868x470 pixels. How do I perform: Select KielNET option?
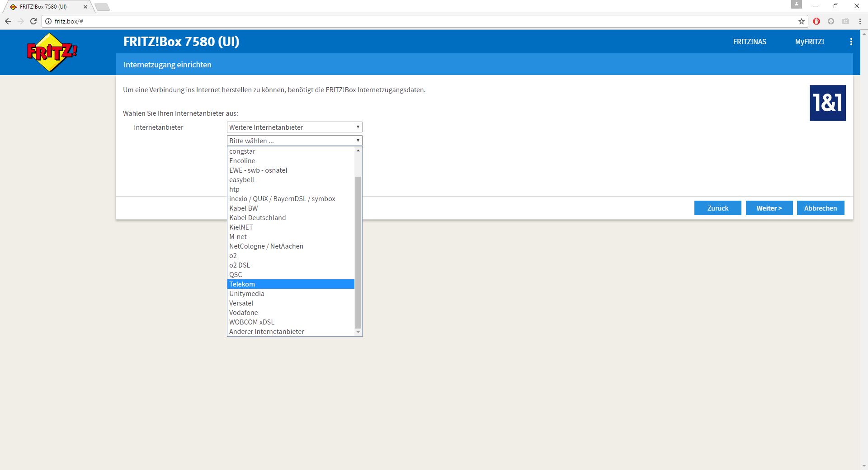[x=291, y=227]
